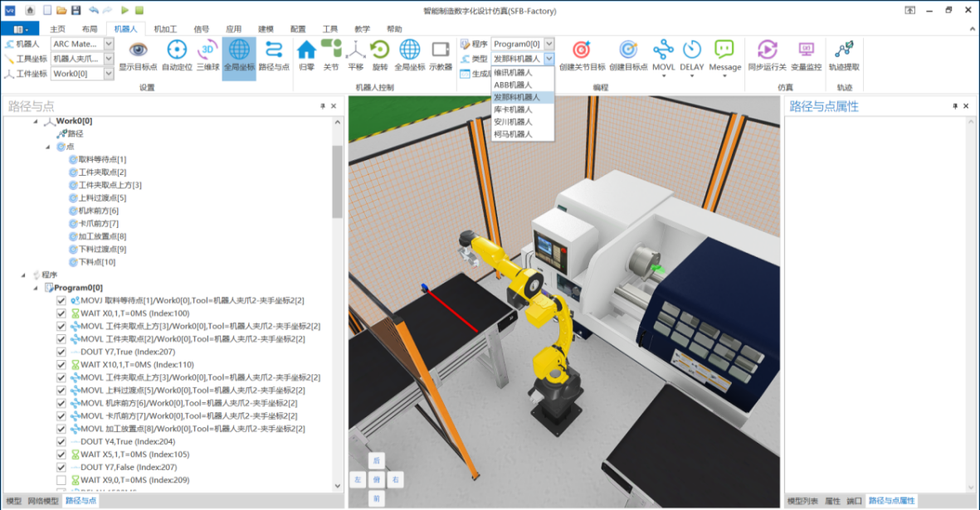Click 轨迹提取 trajectory extract icon
This screenshot has width=980, height=510.
845,50
